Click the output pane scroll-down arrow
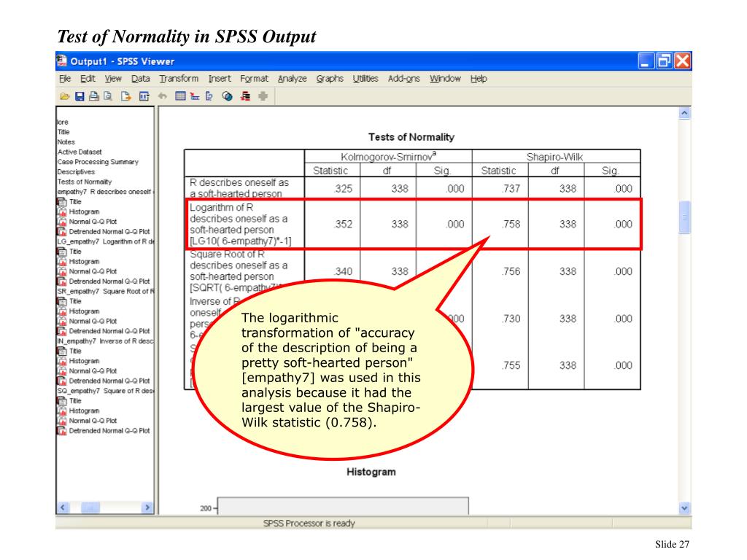This screenshot has height=560, width=747. coord(684,508)
